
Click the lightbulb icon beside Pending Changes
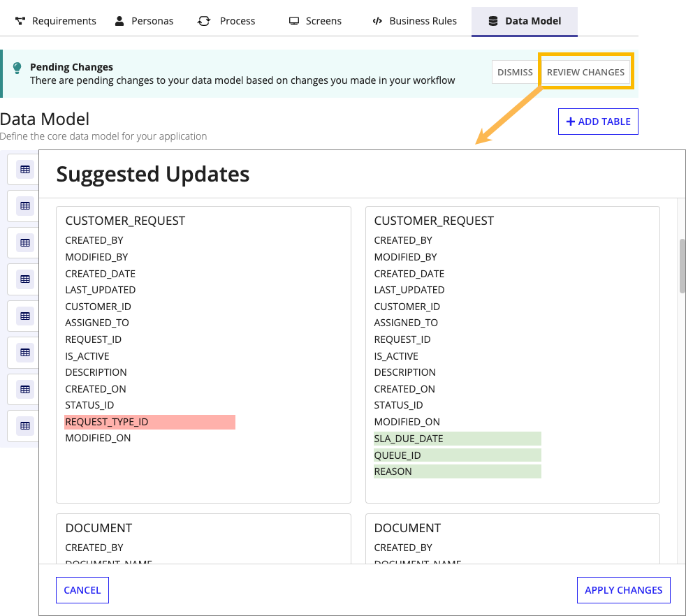coord(18,68)
